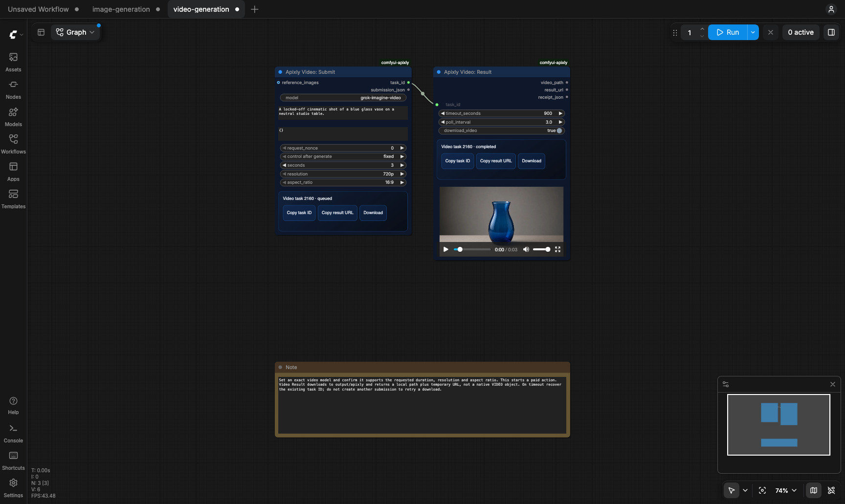The width and height of the screenshot is (845, 504).
Task: Add a new workflow tab
Action: pos(254,9)
